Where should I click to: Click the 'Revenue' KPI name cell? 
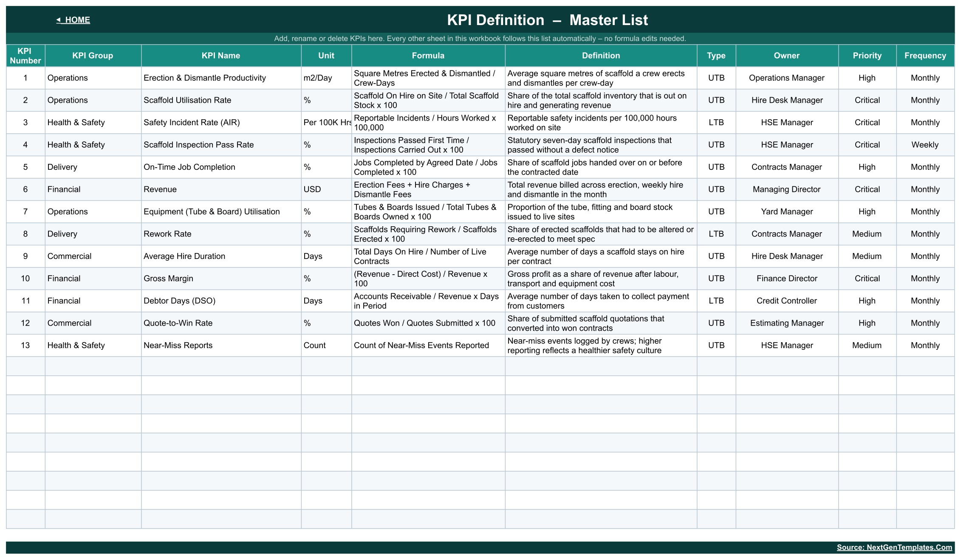[221, 189]
